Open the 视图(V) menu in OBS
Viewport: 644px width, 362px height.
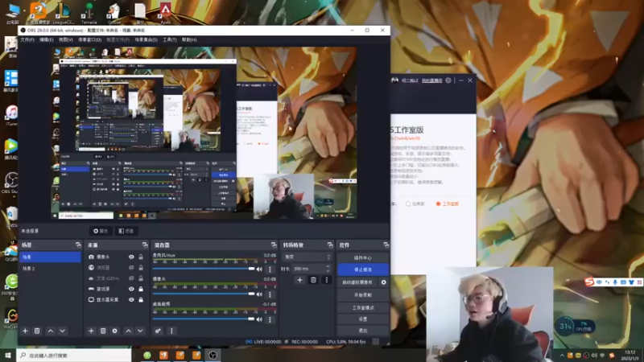(x=66, y=39)
